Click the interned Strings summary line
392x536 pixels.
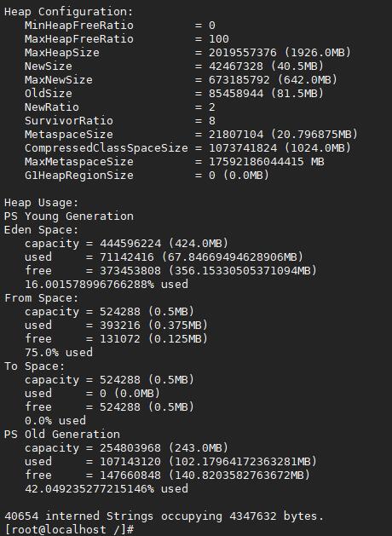164,516
